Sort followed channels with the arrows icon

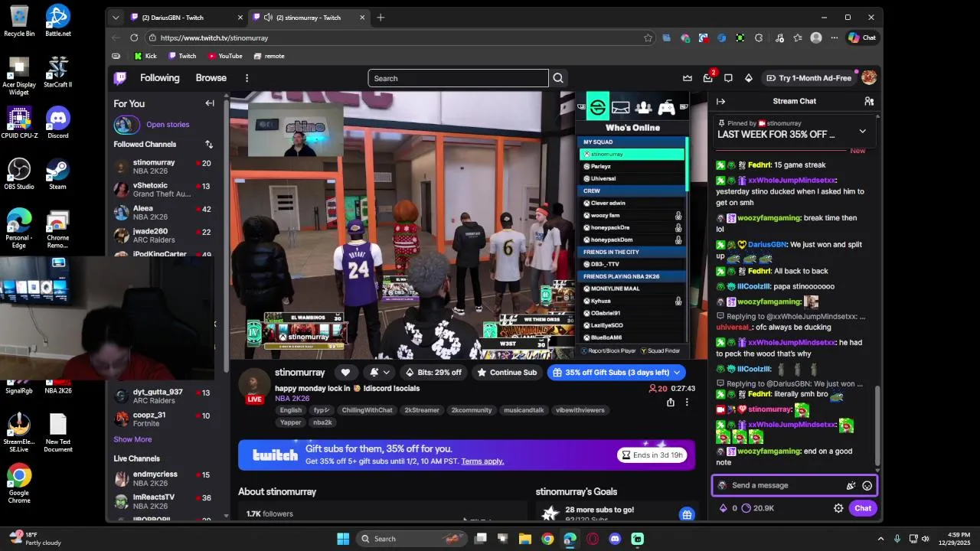pos(209,144)
